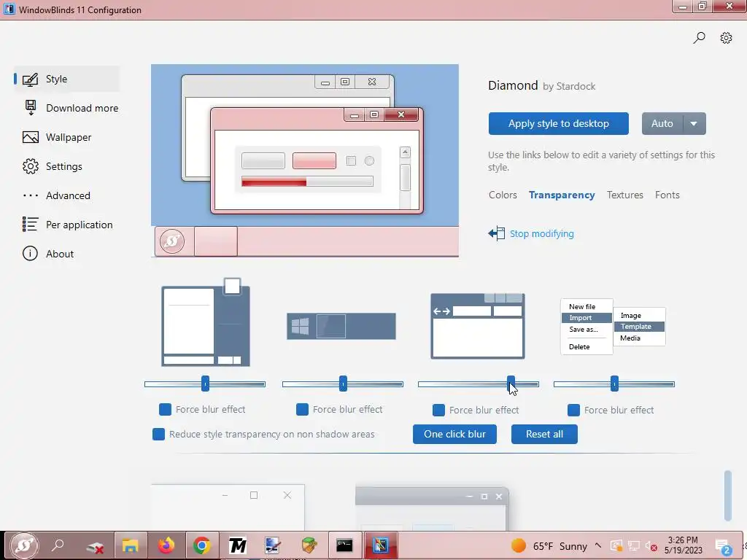
Task: Open taskbar search magnifier
Action: pos(58,545)
